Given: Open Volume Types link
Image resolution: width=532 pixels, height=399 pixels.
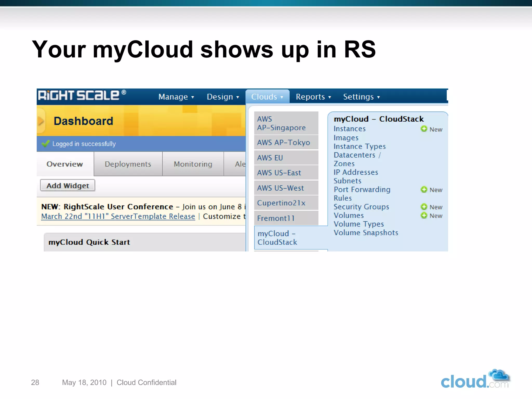Looking at the screenshot, I should tap(359, 224).
